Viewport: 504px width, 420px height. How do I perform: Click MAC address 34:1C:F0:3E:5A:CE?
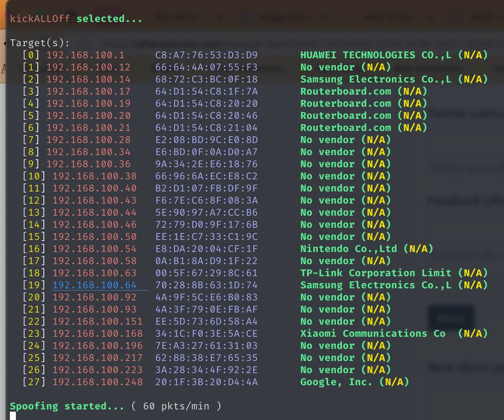(x=206, y=333)
